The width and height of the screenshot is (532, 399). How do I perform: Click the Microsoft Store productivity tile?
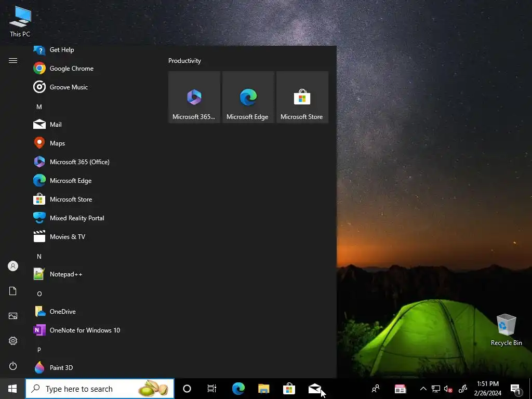pos(302,97)
